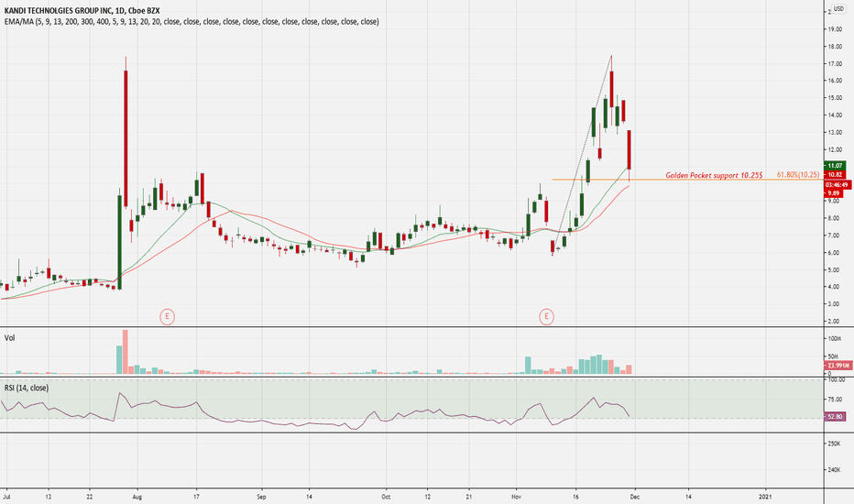Screen dimensions: 854x504
Task: Click the Dec label on time axis
Action: (x=634, y=497)
